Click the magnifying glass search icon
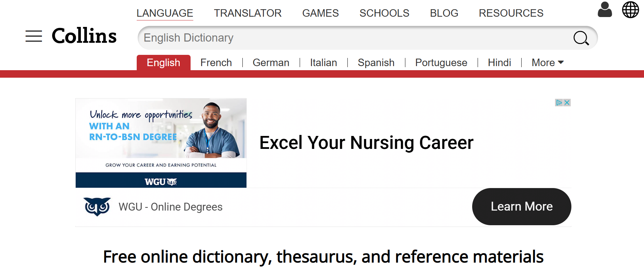Viewport: 644px width, 277px height. [581, 38]
